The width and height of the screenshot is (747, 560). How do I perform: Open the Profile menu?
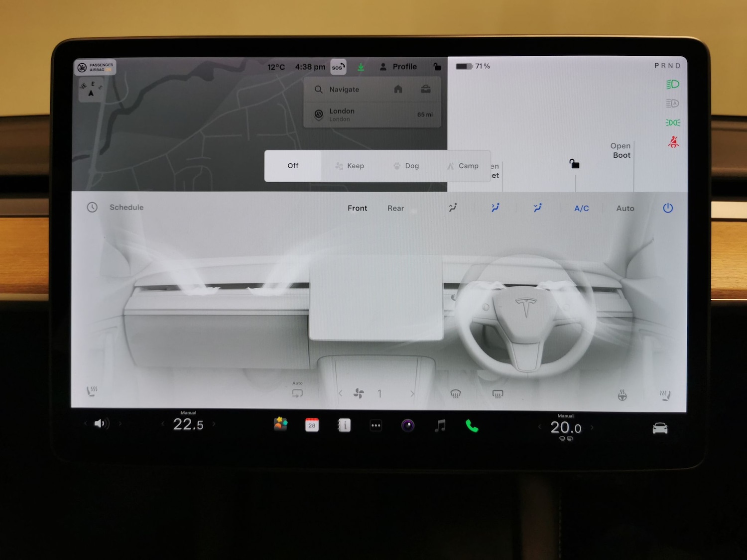(x=398, y=66)
